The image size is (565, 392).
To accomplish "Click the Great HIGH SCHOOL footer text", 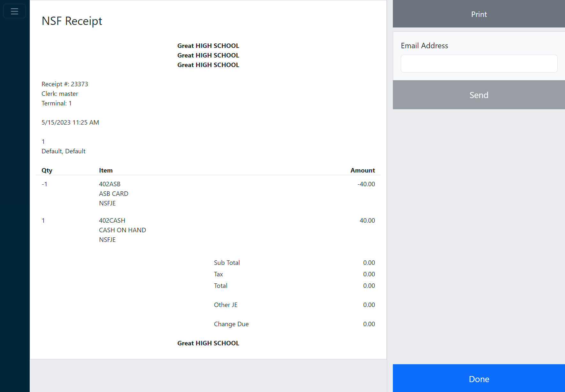I will [x=208, y=343].
